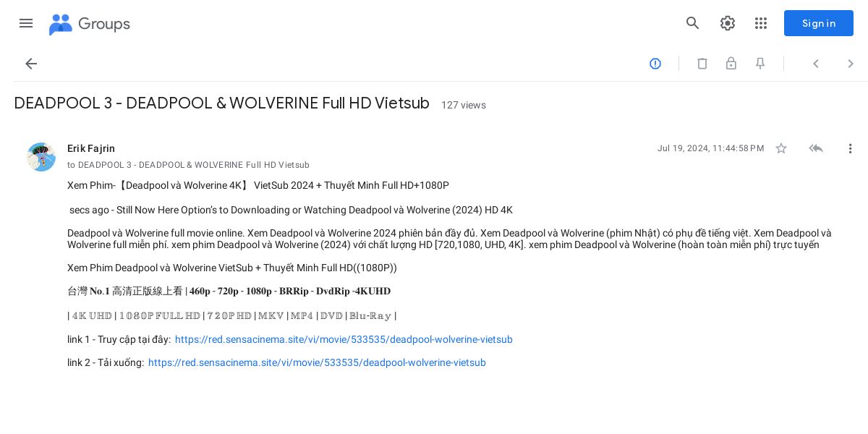Click the Google Groups logo
The height and width of the screenshot is (434, 868).
click(90, 24)
